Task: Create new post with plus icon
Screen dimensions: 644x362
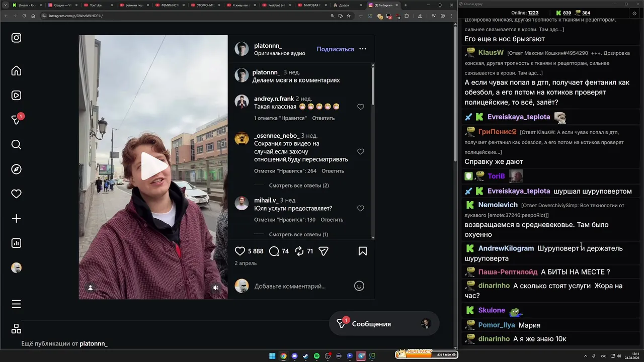Action: [16, 219]
